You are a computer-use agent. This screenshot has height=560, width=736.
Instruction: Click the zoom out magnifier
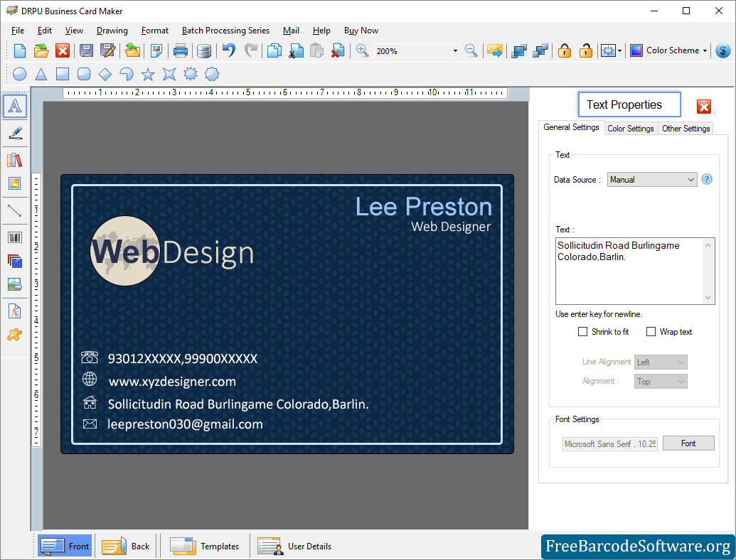(471, 50)
